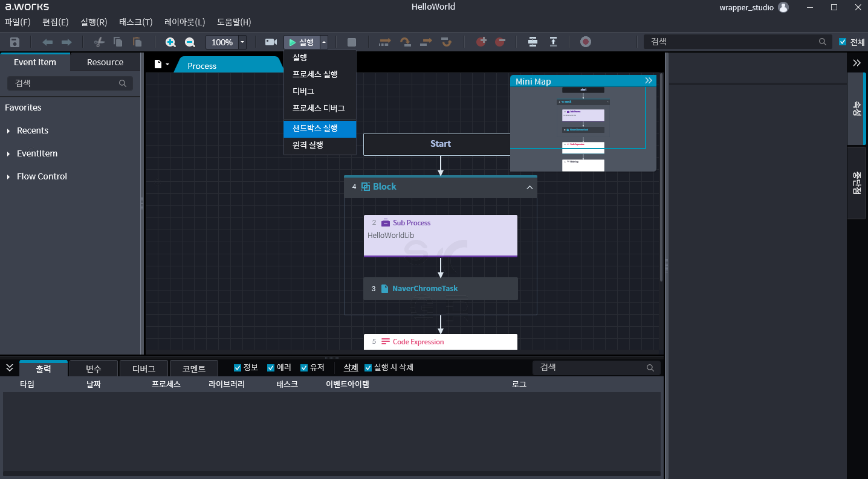Click the zoom out magnifier icon
This screenshot has width=868, height=479.
coord(190,42)
